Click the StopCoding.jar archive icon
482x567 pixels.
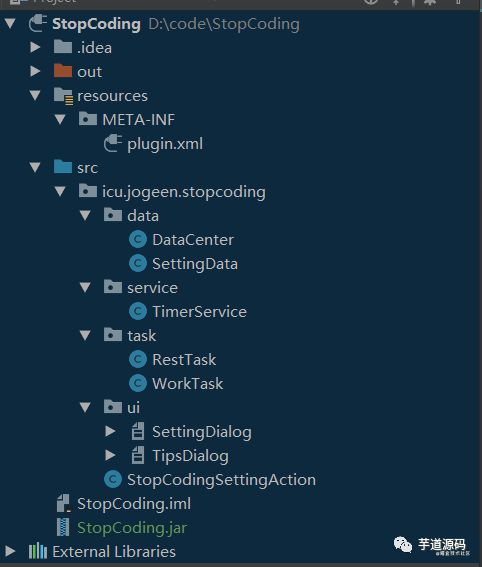63,527
